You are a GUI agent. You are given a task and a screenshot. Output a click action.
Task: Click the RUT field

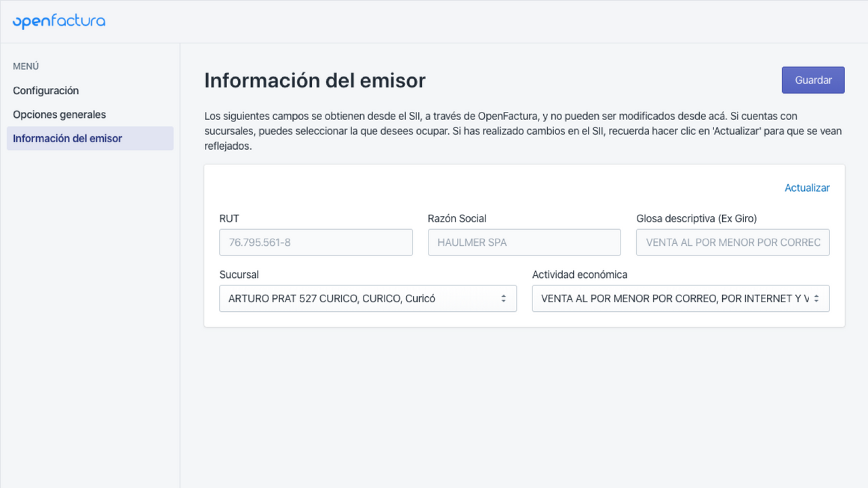tap(315, 242)
